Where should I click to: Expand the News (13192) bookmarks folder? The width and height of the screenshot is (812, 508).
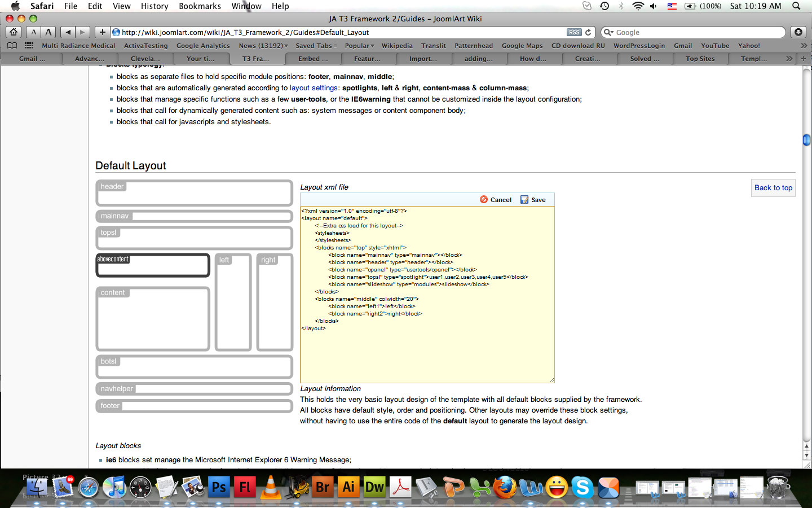tap(263, 46)
